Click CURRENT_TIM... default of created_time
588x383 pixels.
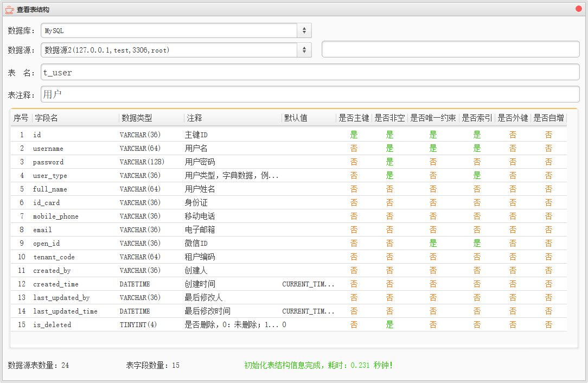308,284
